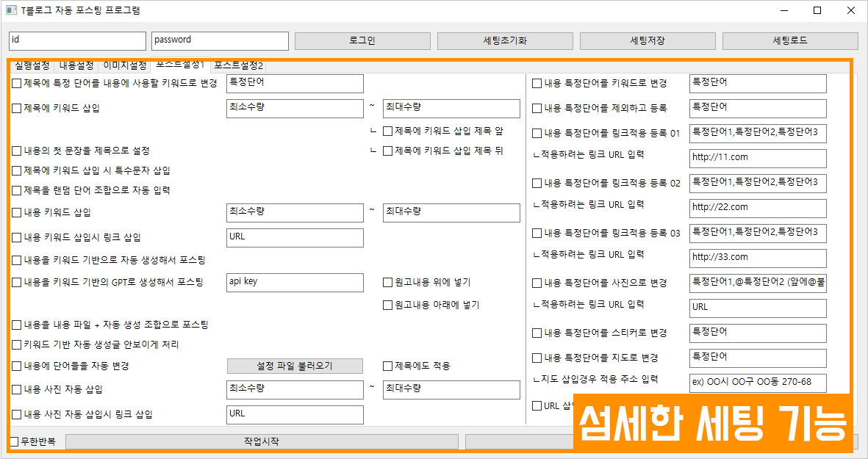Check 내용 특정단어를 스티커로 변경
868x459 pixels.
(x=537, y=333)
